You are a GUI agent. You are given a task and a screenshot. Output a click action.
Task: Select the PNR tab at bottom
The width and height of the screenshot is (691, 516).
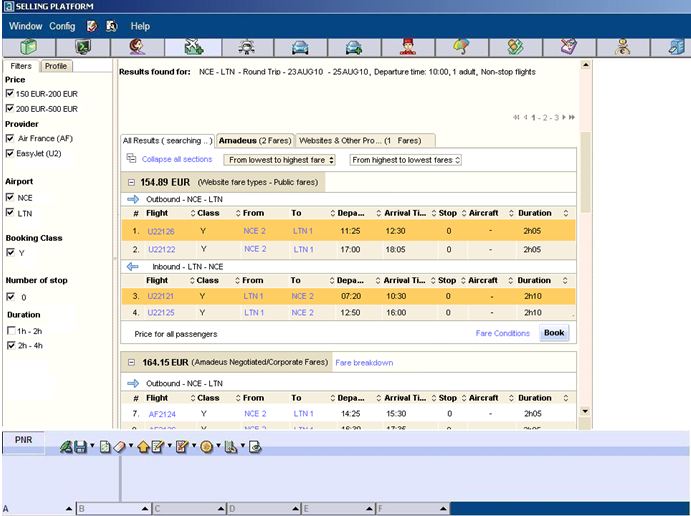[x=24, y=440]
